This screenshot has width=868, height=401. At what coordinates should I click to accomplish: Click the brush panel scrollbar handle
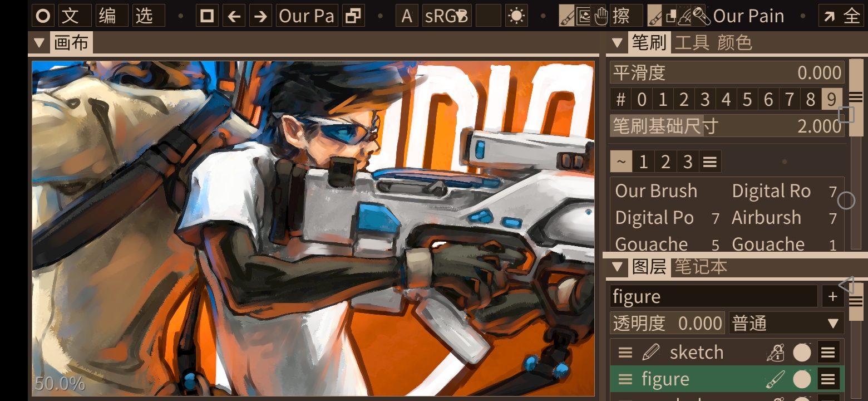coord(856,97)
